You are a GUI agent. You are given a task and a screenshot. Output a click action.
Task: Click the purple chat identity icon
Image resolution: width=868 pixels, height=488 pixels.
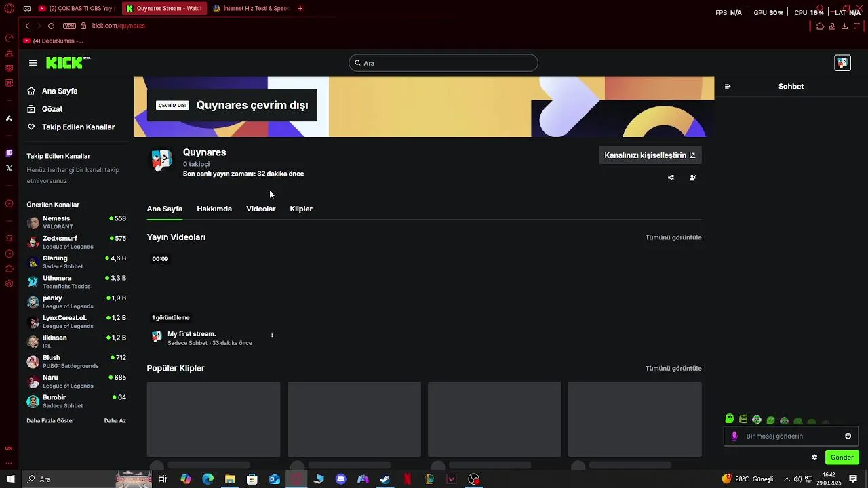pos(734,436)
